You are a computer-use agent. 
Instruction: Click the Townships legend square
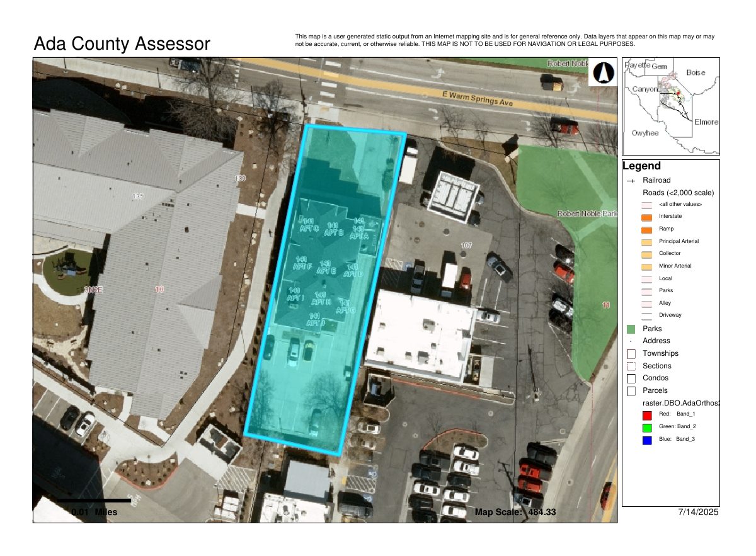[x=631, y=354]
